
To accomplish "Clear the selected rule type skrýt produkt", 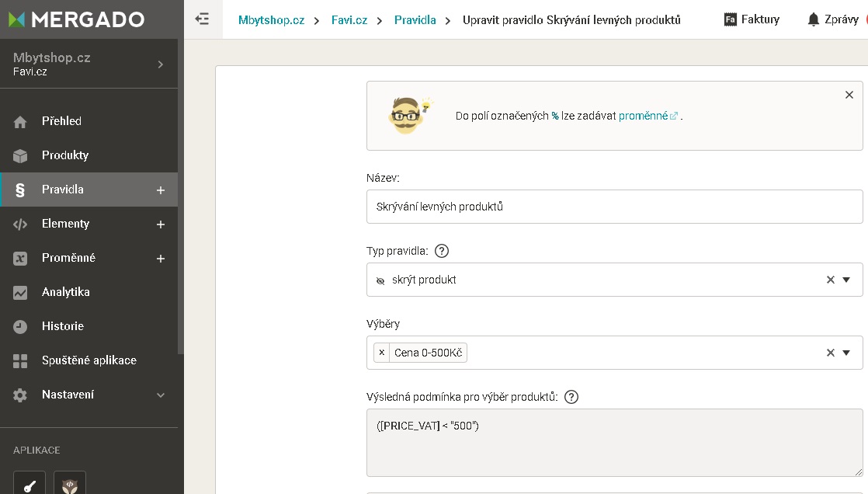I will (831, 280).
